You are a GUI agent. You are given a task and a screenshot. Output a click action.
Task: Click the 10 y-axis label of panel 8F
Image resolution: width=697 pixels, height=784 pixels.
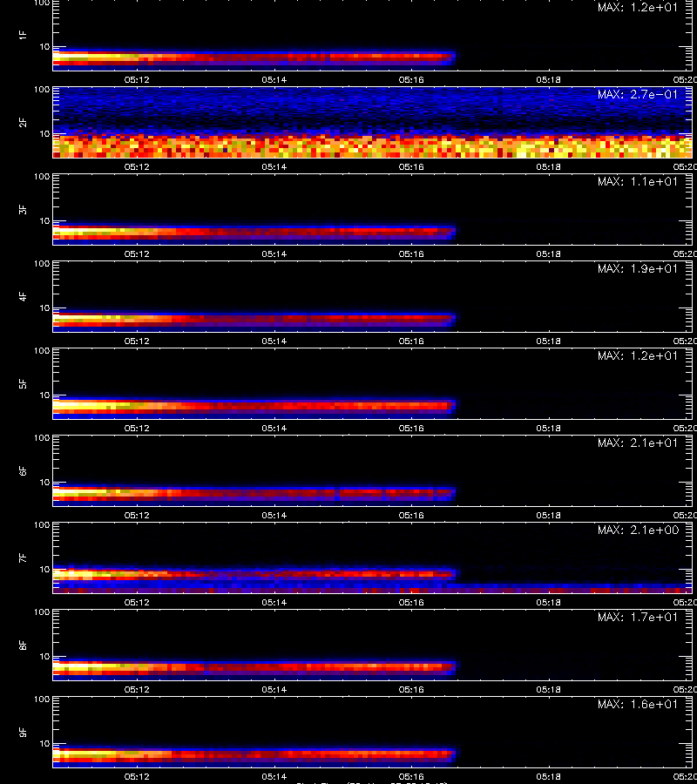point(44,657)
